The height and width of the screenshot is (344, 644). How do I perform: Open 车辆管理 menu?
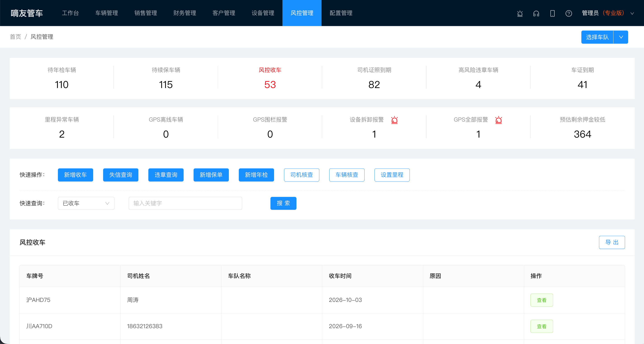[x=107, y=13]
